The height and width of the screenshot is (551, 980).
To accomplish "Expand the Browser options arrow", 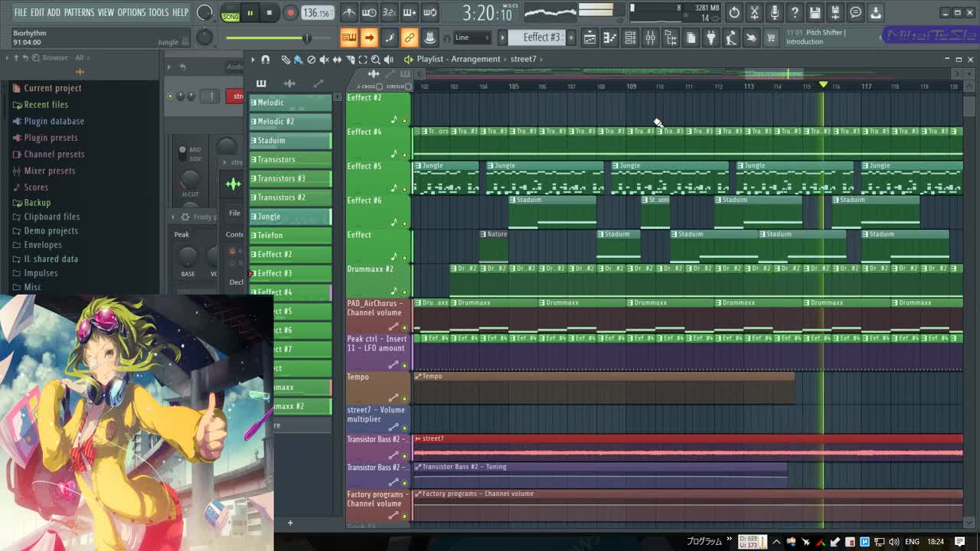I will click(x=7, y=58).
